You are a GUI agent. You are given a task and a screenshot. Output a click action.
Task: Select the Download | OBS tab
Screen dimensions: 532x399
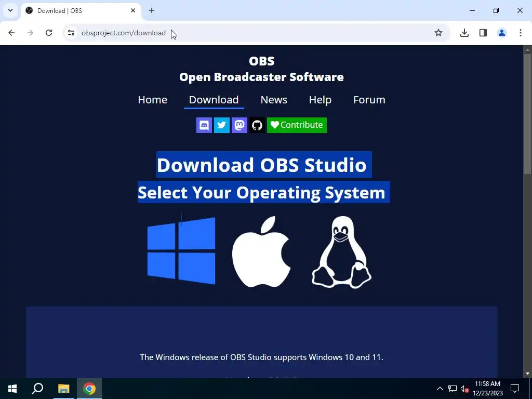point(81,11)
